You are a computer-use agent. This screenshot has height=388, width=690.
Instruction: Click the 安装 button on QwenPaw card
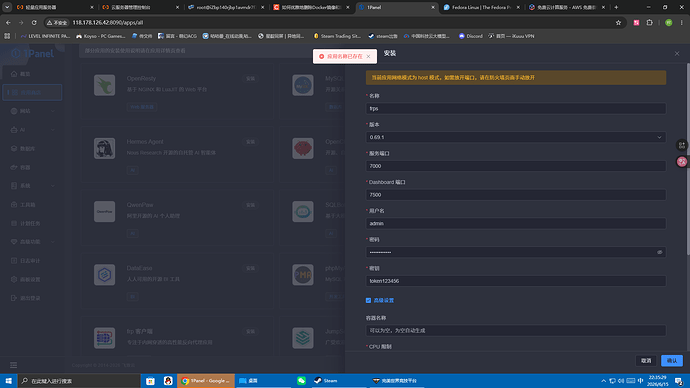point(250,205)
